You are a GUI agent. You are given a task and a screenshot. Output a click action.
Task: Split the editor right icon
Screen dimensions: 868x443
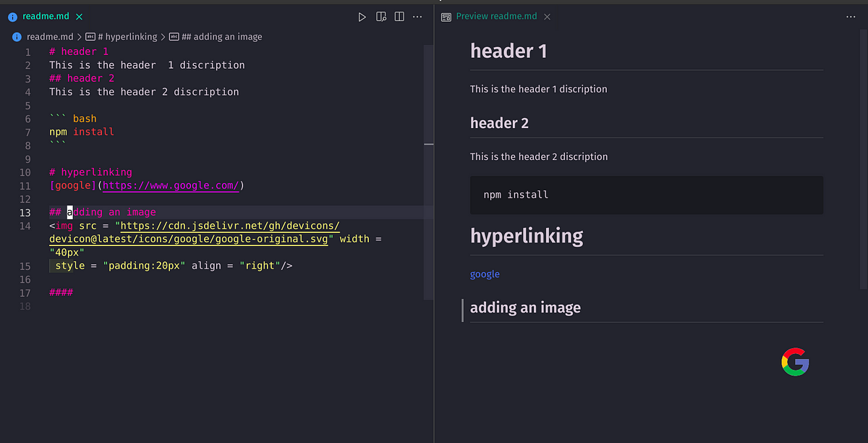(399, 17)
